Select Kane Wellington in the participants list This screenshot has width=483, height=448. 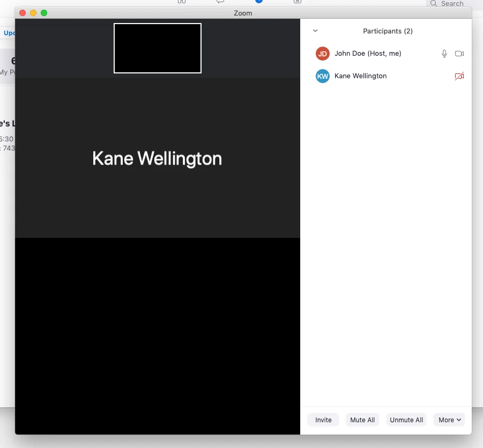pyautogui.click(x=386, y=76)
